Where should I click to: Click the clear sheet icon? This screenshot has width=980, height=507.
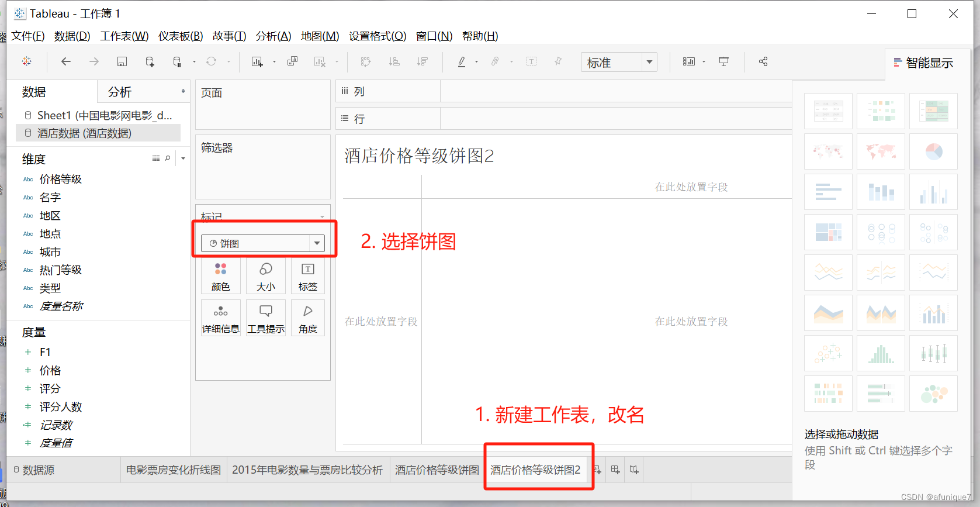[x=320, y=61]
